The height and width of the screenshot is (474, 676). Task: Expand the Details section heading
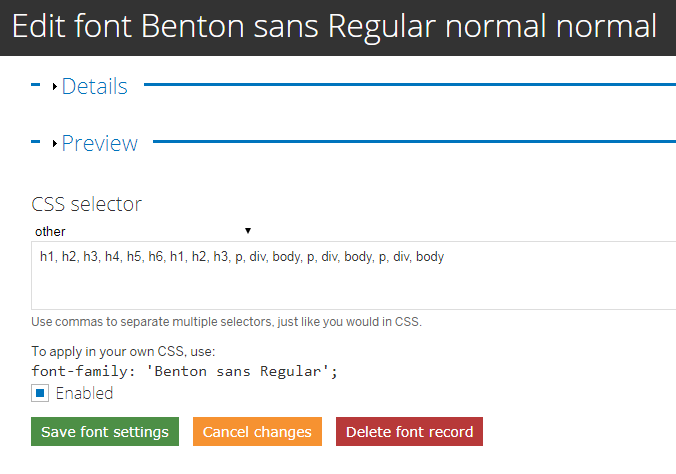click(94, 86)
